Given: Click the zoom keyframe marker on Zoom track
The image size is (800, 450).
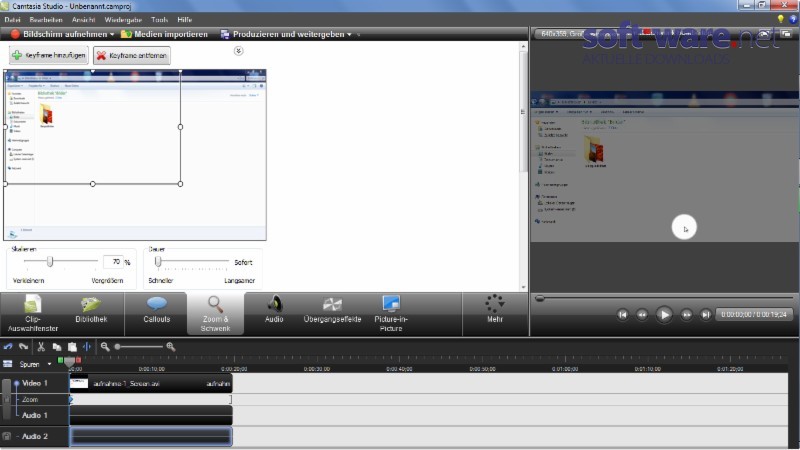Looking at the screenshot, I should point(71,399).
